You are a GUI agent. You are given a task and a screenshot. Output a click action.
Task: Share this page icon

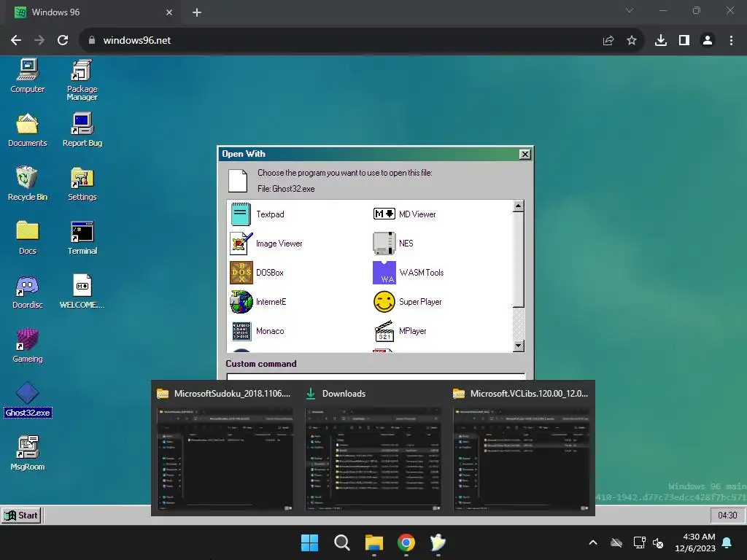tap(608, 41)
